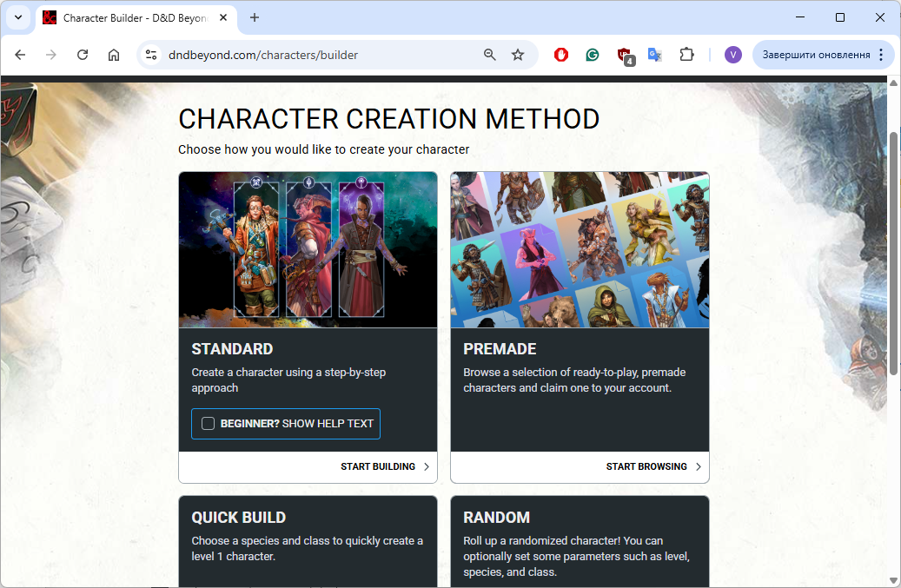Open the Google Translate extension icon
This screenshot has height=588, width=901.
click(x=655, y=55)
